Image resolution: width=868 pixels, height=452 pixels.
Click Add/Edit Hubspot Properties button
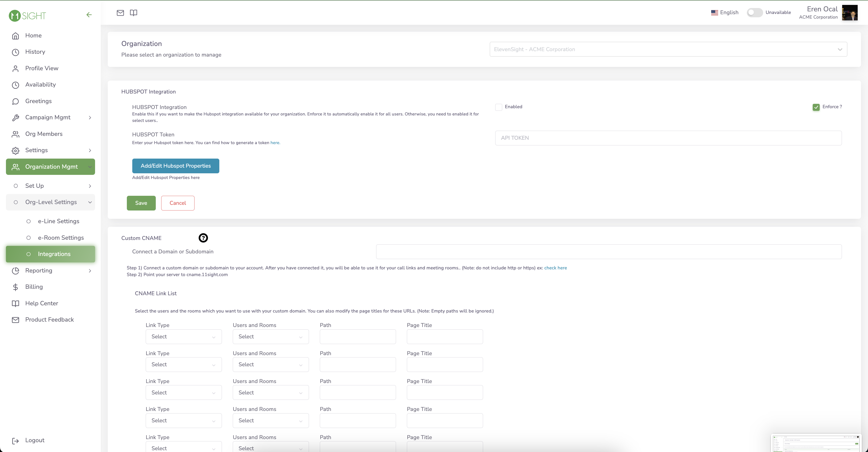click(176, 166)
